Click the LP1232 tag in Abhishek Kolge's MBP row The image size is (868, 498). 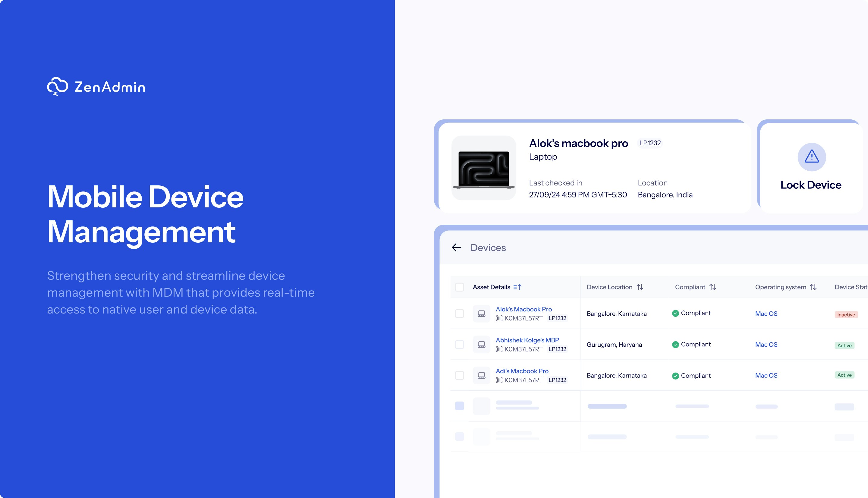tap(557, 349)
